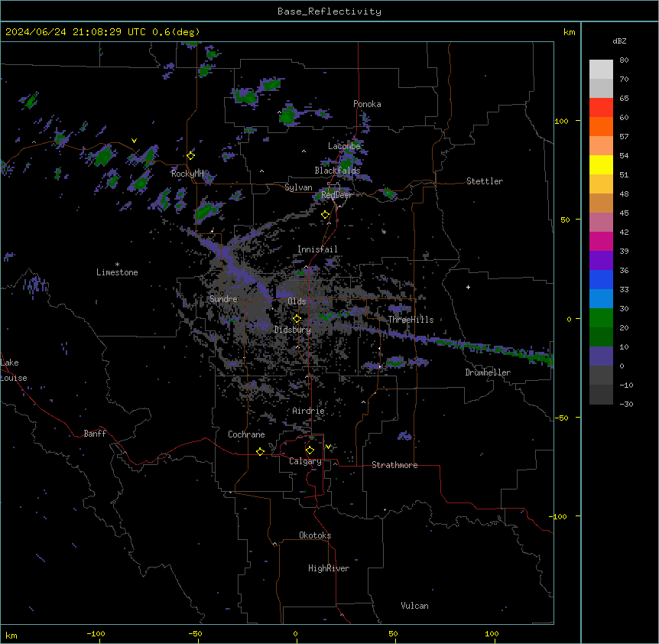Click the Calgary city label
Viewport: 659px width, 644px height.
click(305, 461)
